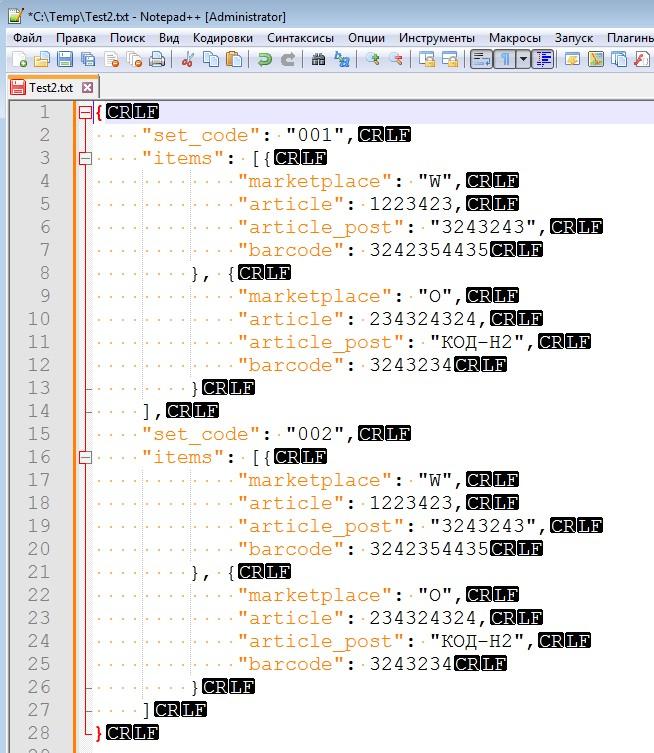Toggle the Show all characters pilcrow button
This screenshot has height=753, width=654.
[x=506, y=60]
